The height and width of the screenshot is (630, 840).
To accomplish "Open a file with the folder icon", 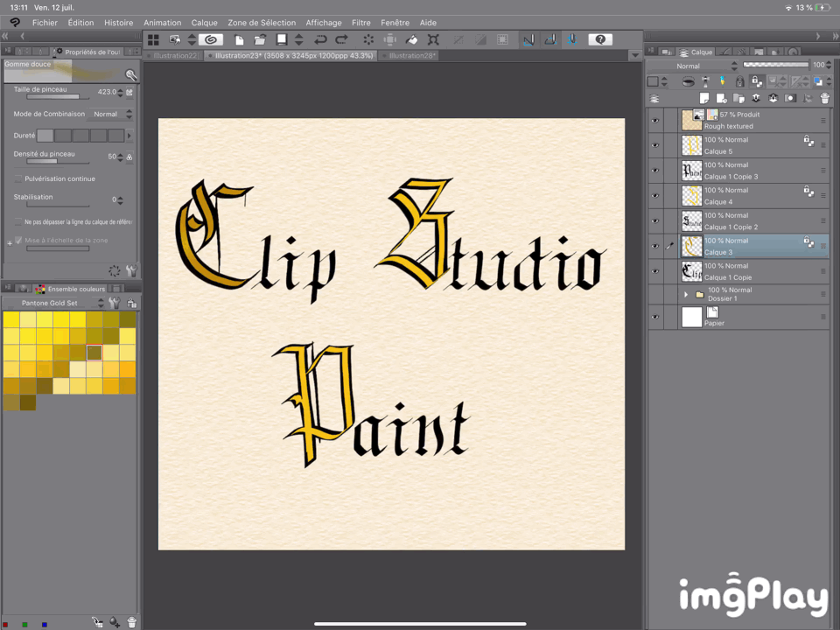I will (x=260, y=39).
